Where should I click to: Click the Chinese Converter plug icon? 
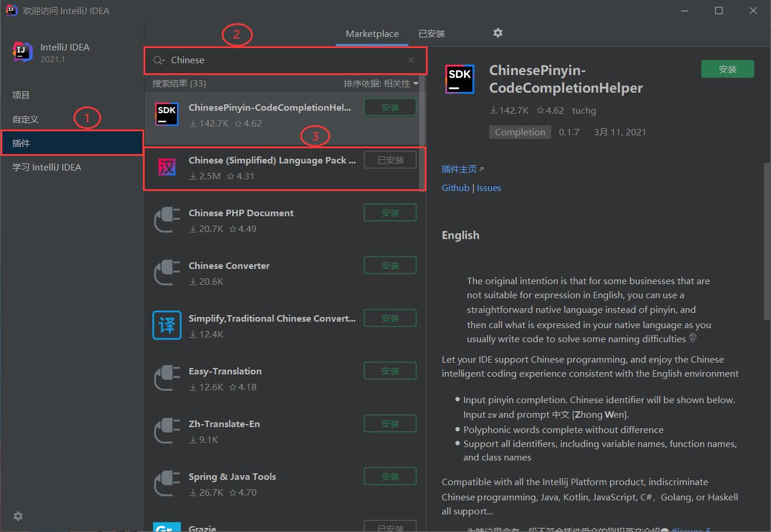[167, 273]
